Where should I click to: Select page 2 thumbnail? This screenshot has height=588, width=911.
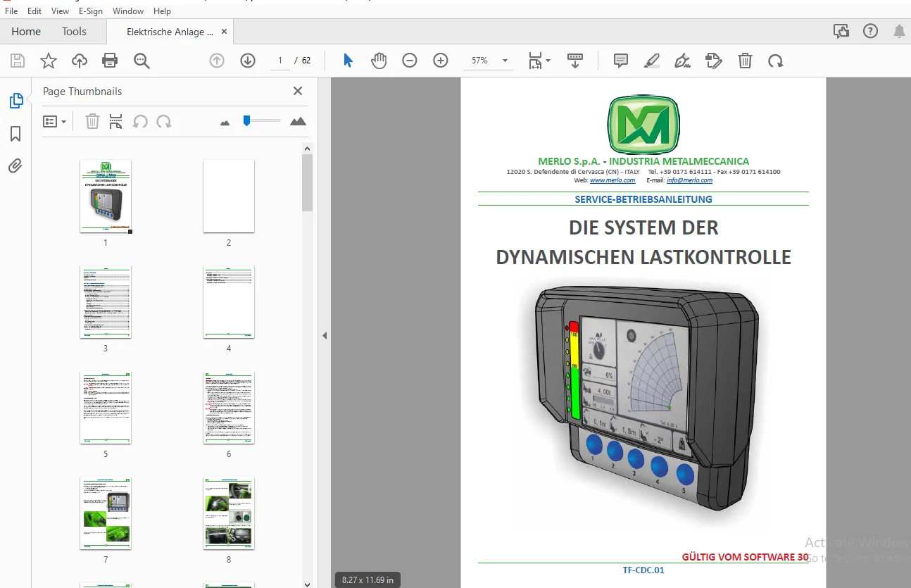[x=229, y=196]
